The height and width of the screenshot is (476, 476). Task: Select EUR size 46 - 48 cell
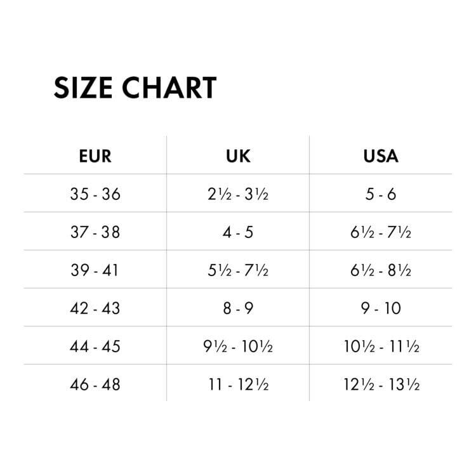point(95,384)
